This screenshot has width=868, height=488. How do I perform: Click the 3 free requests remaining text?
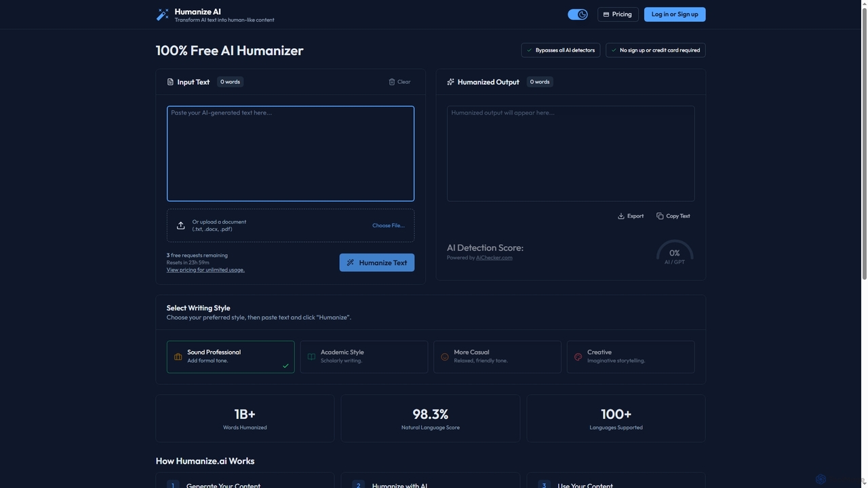click(197, 256)
